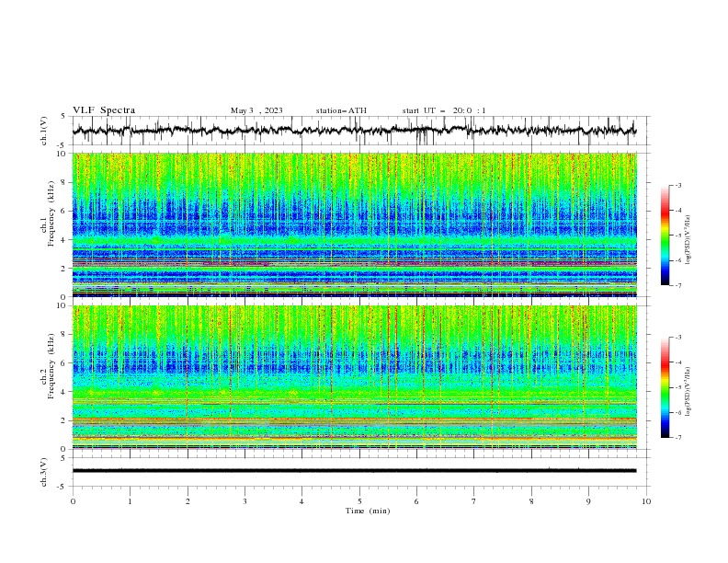Click the time axis tick label '8'
The image size is (728, 563).
pyautogui.click(x=531, y=501)
